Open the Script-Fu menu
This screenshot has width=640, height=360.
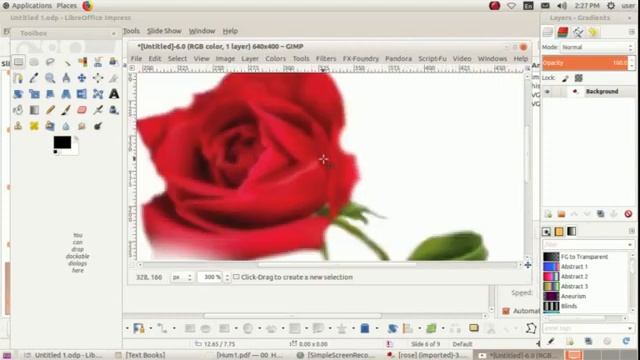click(432, 59)
